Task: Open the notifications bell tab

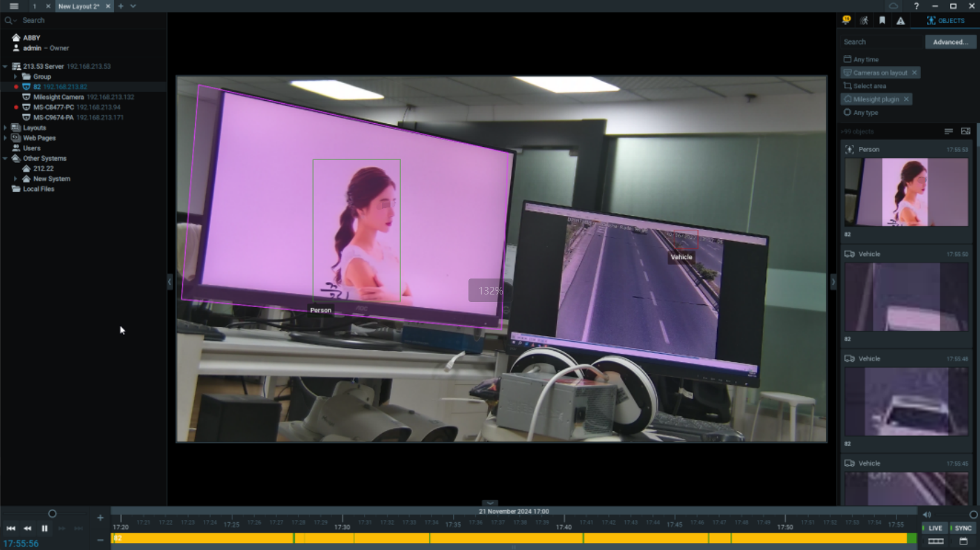Action: (846, 20)
